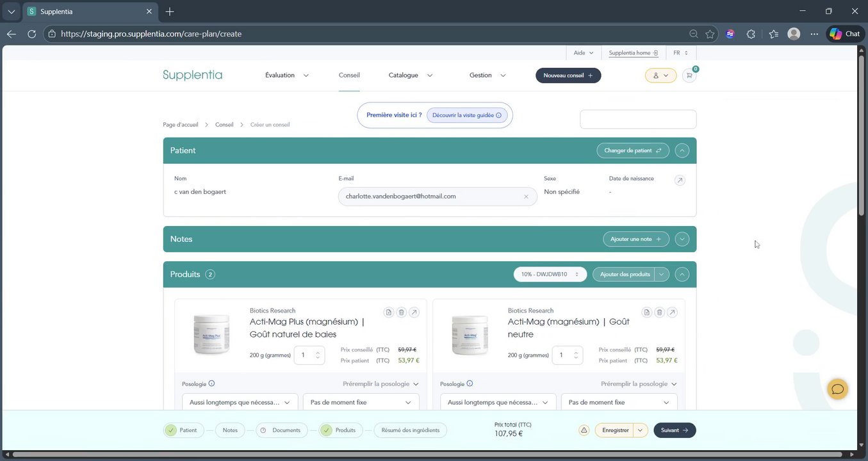Image resolution: width=868 pixels, height=461 pixels.
Task: Open the user account dropdown
Action: 660,76
